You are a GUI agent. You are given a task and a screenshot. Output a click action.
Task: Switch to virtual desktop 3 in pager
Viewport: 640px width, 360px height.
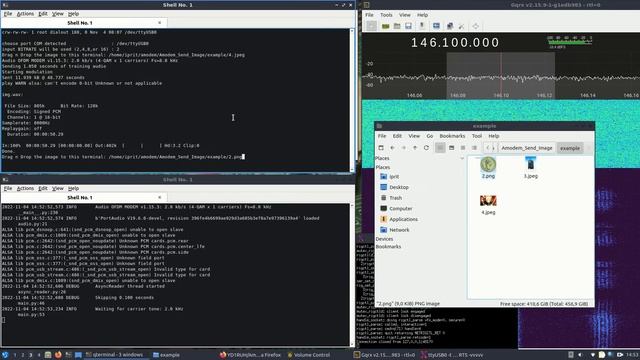[31, 355]
